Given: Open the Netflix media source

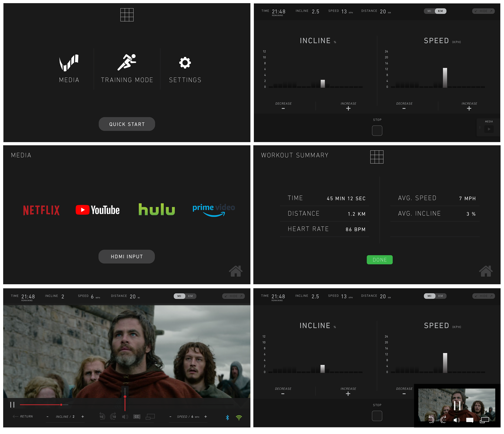Looking at the screenshot, I should coord(41,210).
